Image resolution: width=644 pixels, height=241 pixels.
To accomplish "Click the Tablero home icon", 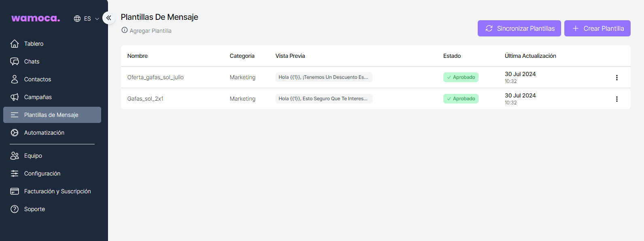I will [x=15, y=44].
